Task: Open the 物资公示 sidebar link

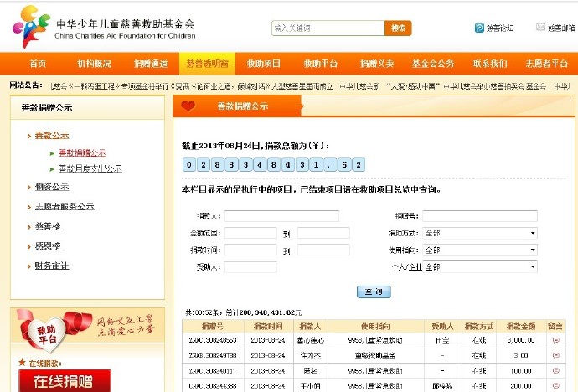Action: 52,187
